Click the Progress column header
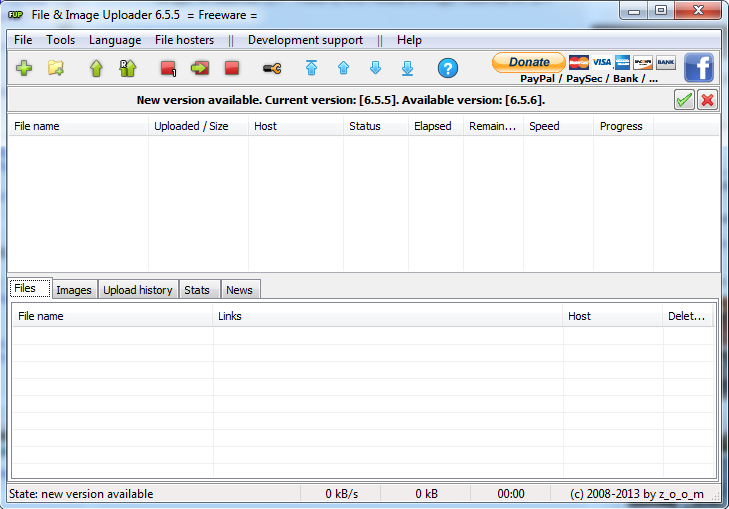 coord(623,126)
